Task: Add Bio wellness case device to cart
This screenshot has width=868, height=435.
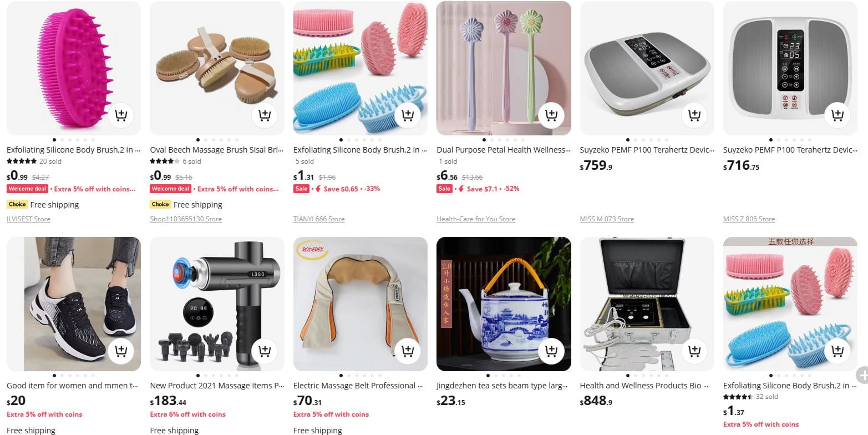Action: pos(694,351)
